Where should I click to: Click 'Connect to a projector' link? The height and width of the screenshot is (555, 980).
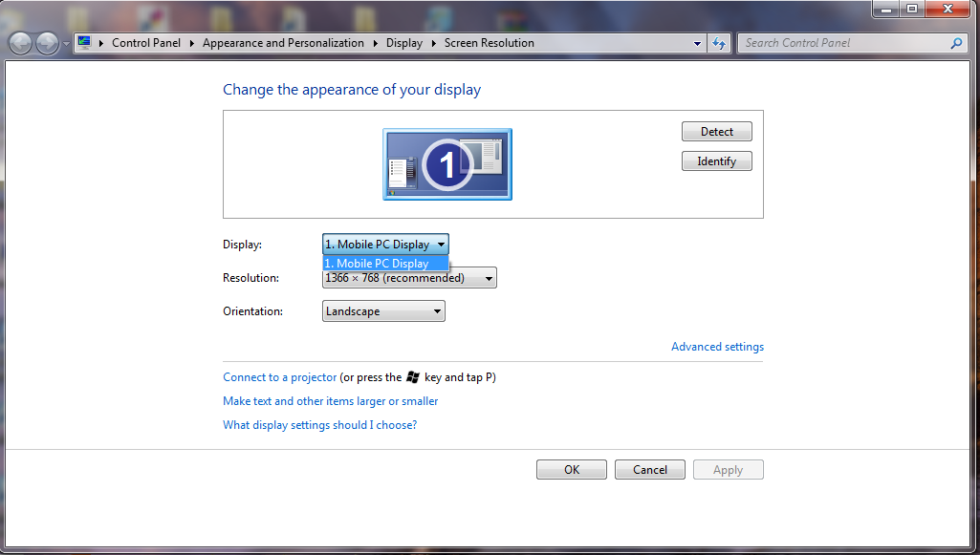(279, 377)
